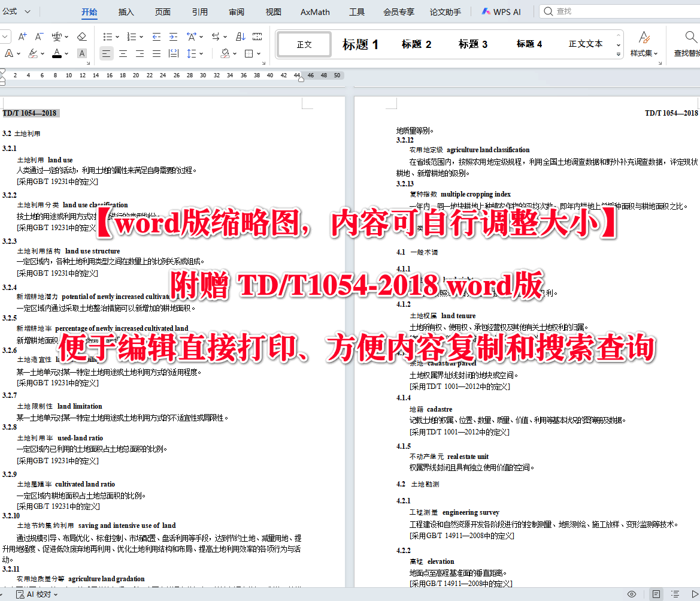Apply the 正文 style
Image resolution: width=700 pixels, height=601 pixels.
coord(304,44)
